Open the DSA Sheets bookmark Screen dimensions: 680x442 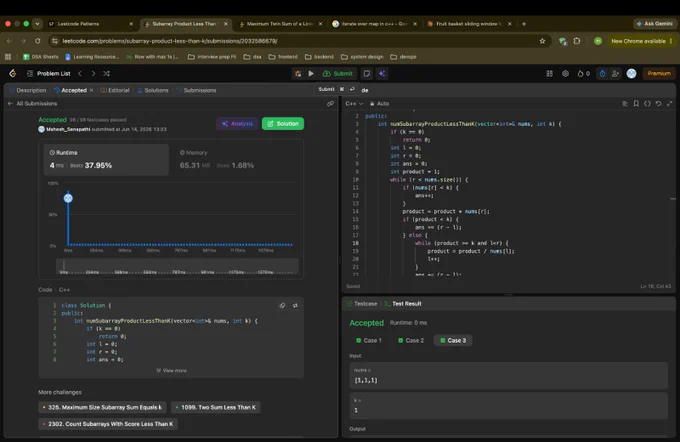coord(40,57)
